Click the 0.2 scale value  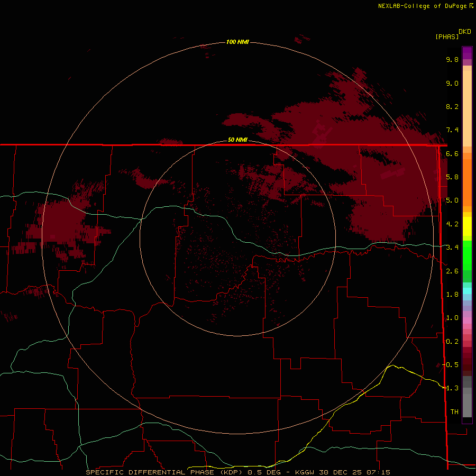point(452,342)
